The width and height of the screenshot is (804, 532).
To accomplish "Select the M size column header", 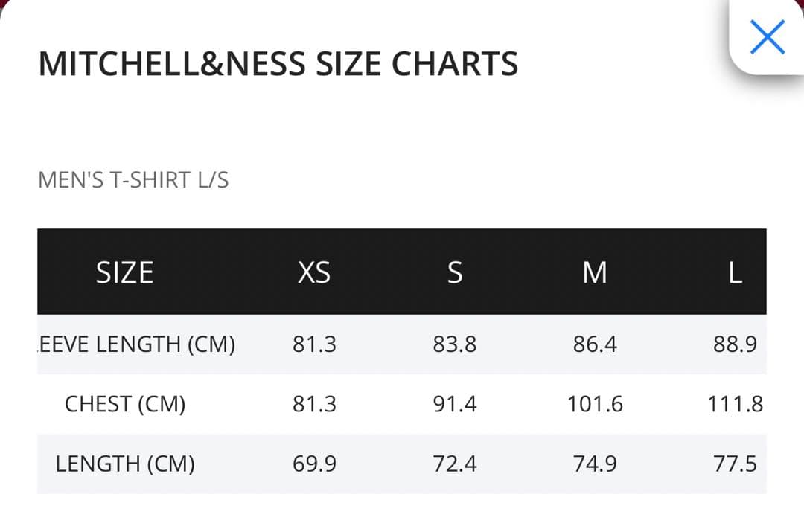I will (x=595, y=272).
